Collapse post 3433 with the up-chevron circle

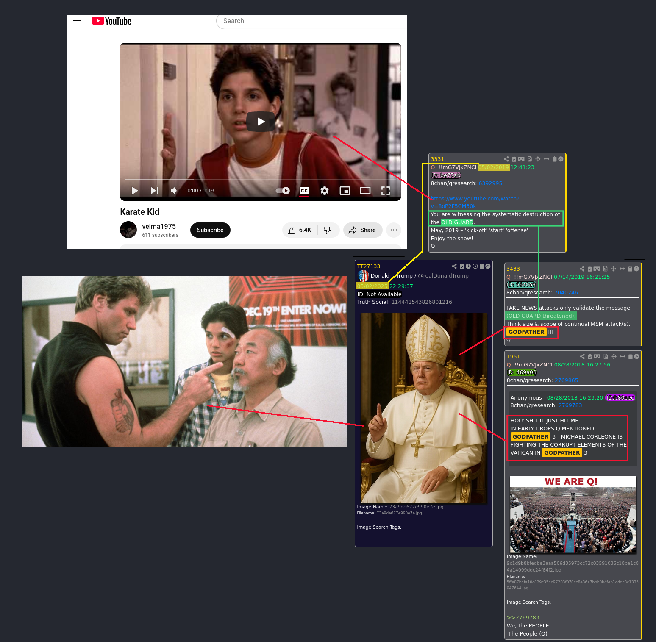click(636, 269)
